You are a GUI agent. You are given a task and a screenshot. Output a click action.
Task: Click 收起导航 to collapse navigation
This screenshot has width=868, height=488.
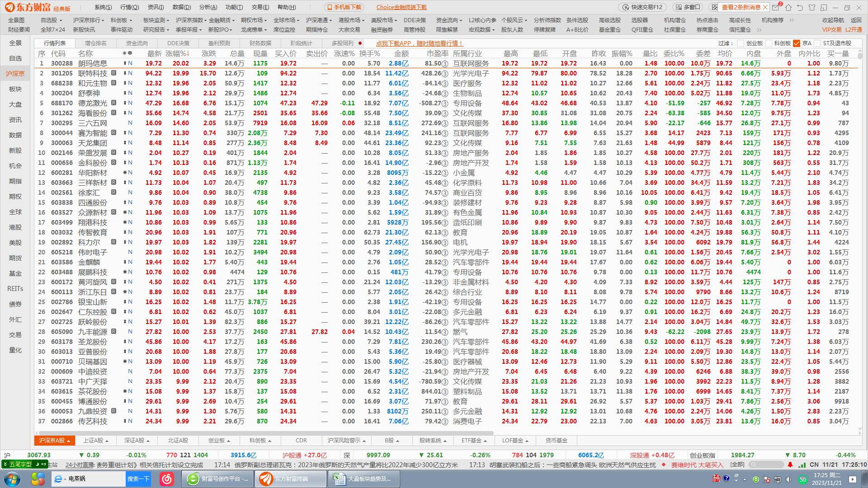tap(833, 20)
